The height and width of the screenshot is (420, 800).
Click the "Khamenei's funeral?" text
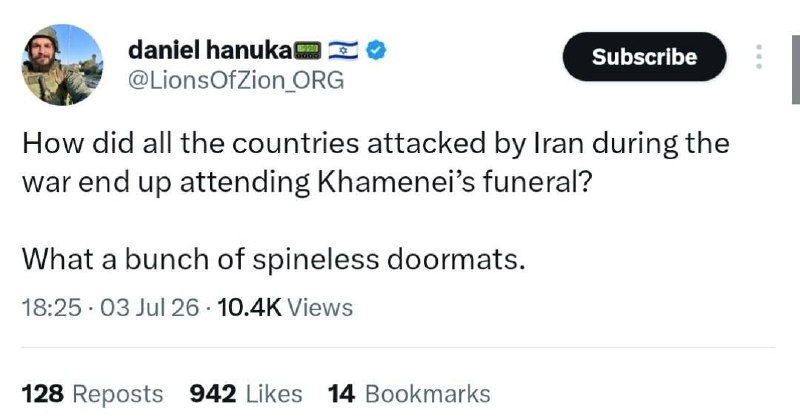tap(455, 182)
